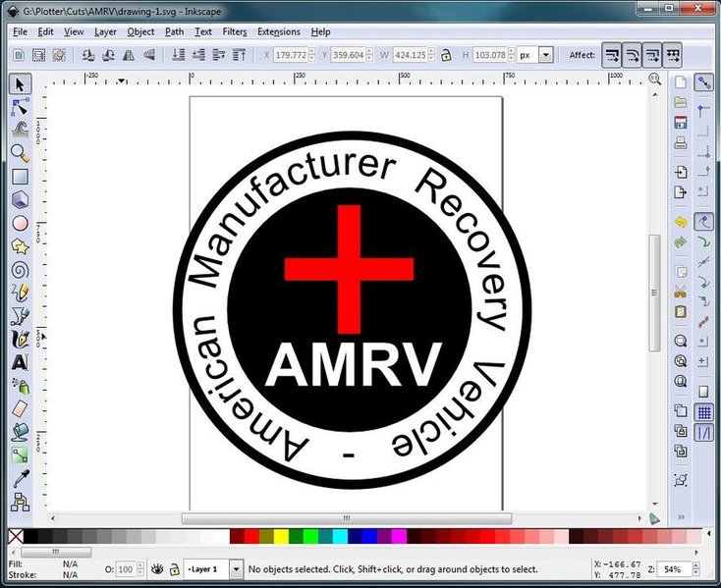The width and height of the screenshot is (721, 588).
Task: Toggle Affect move gradients button
Action: coord(652,56)
